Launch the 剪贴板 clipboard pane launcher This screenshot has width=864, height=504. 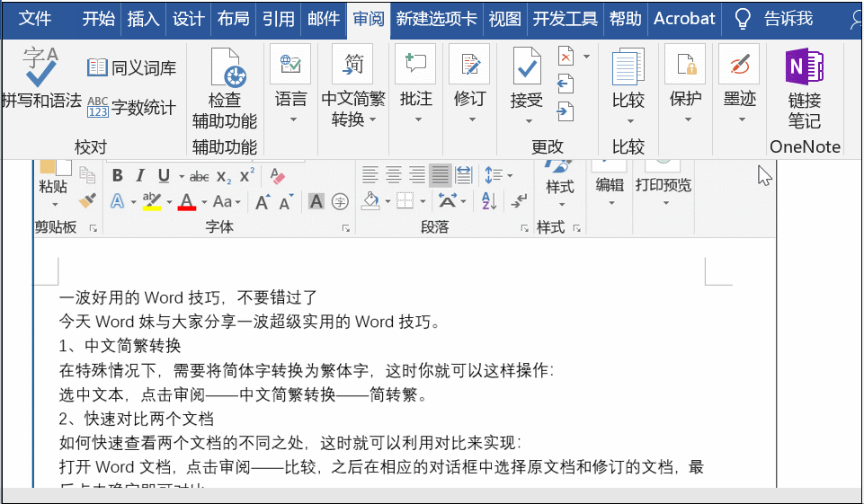click(x=94, y=228)
